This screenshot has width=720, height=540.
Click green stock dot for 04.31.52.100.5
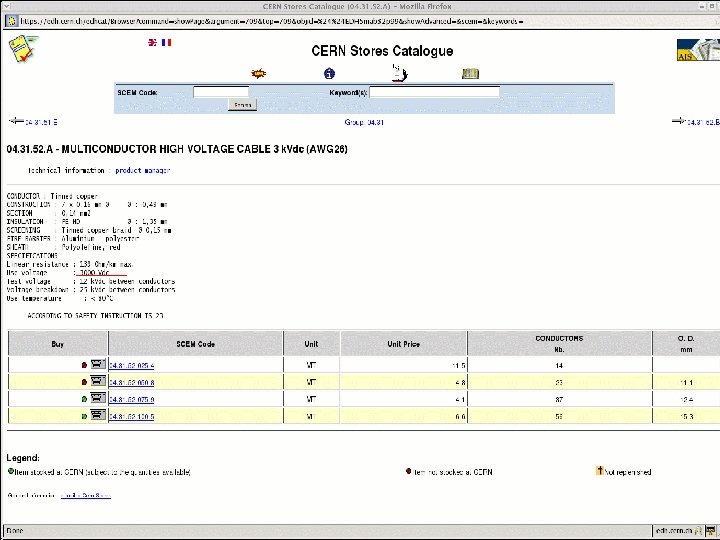point(84,416)
